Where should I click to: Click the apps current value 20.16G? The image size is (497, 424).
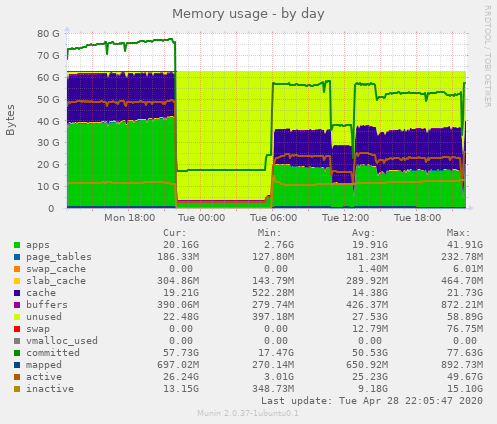click(181, 245)
